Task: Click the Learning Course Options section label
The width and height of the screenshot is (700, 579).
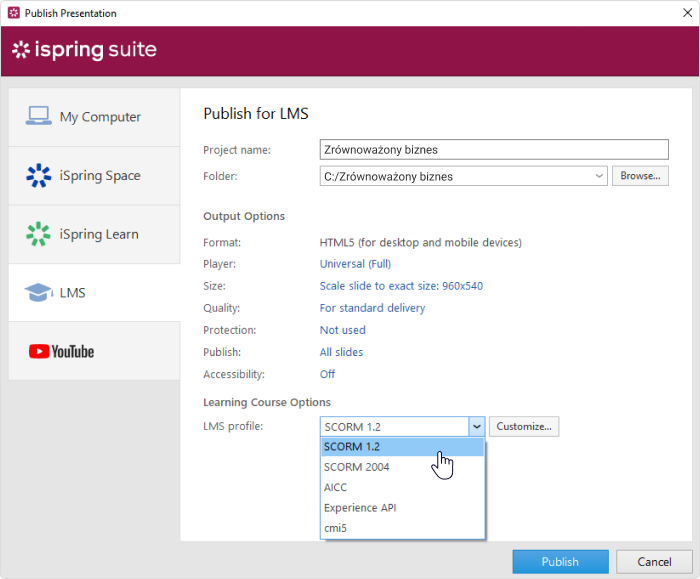Action: (267, 402)
